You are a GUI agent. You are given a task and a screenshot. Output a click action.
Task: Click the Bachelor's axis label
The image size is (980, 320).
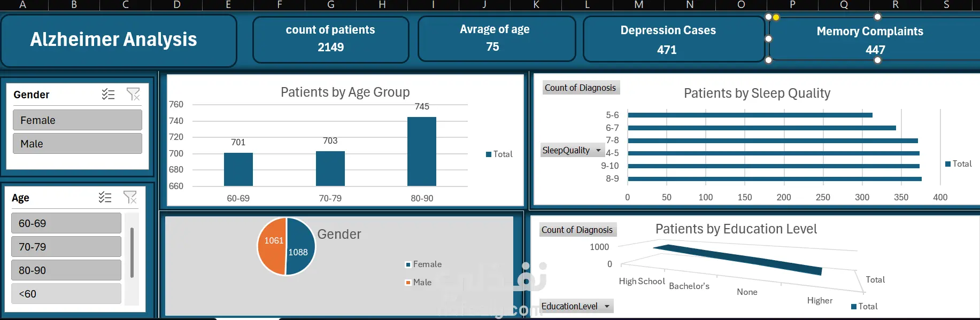pyautogui.click(x=689, y=286)
